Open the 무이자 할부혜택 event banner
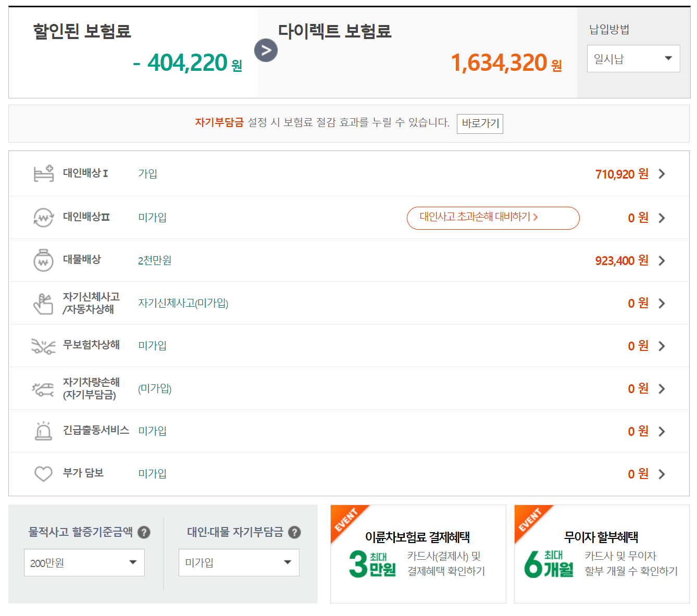The image size is (697, 616). 602,554
